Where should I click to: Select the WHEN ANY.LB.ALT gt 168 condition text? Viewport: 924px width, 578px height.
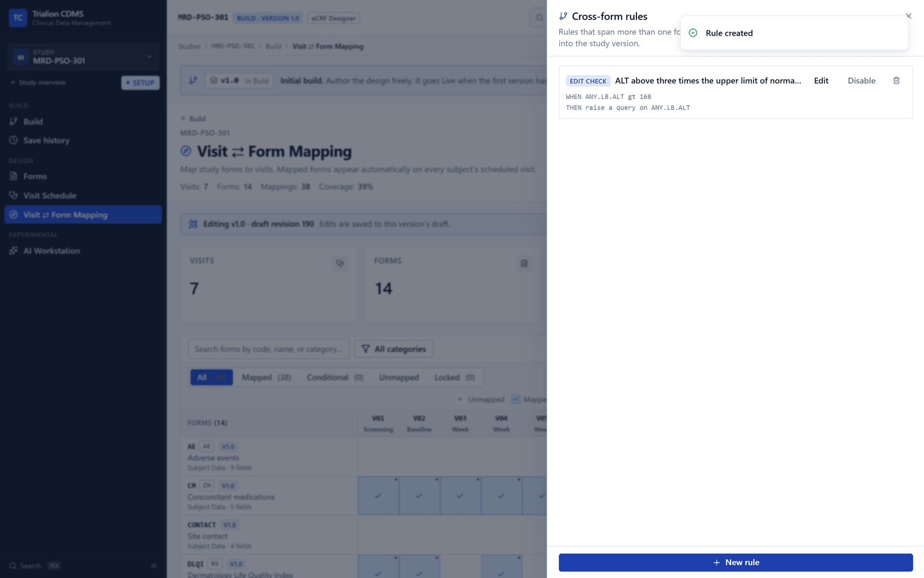[608, 97]
